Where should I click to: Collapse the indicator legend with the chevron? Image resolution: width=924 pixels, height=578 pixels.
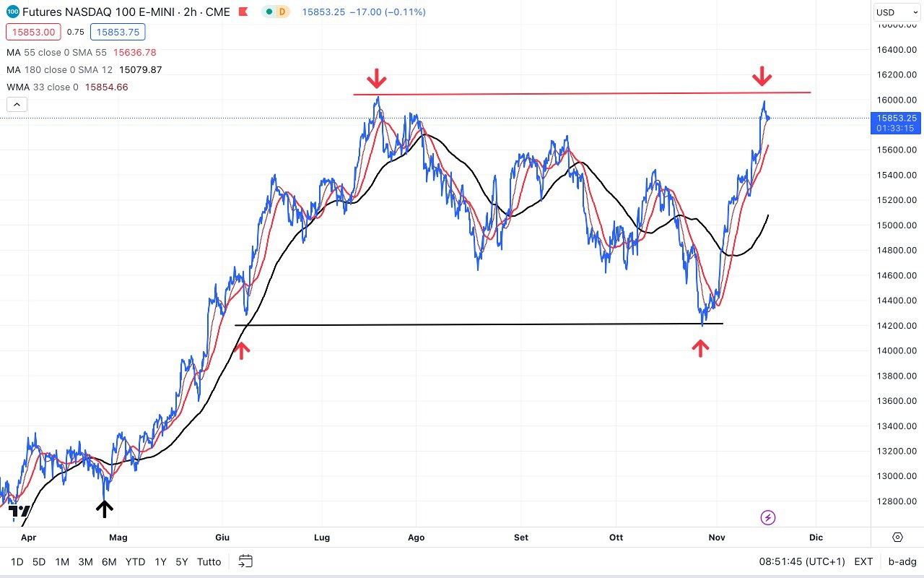click(x=17, y=105)
